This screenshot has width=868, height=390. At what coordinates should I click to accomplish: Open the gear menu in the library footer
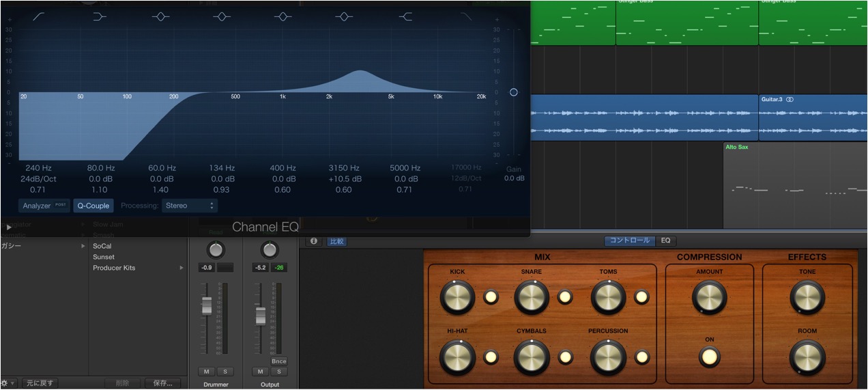8,383
